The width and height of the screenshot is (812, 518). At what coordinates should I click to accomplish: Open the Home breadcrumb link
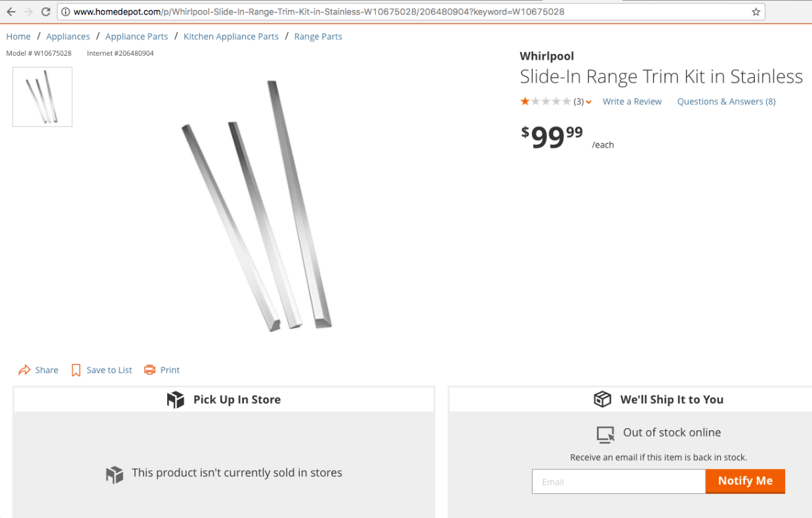(x=18, y=37)
